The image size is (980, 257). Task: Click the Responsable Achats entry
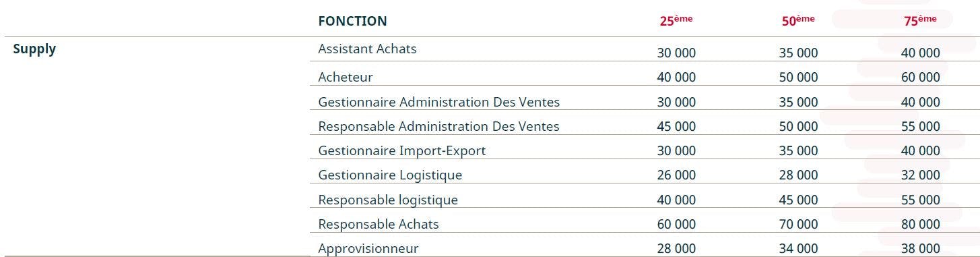point(379,224)
